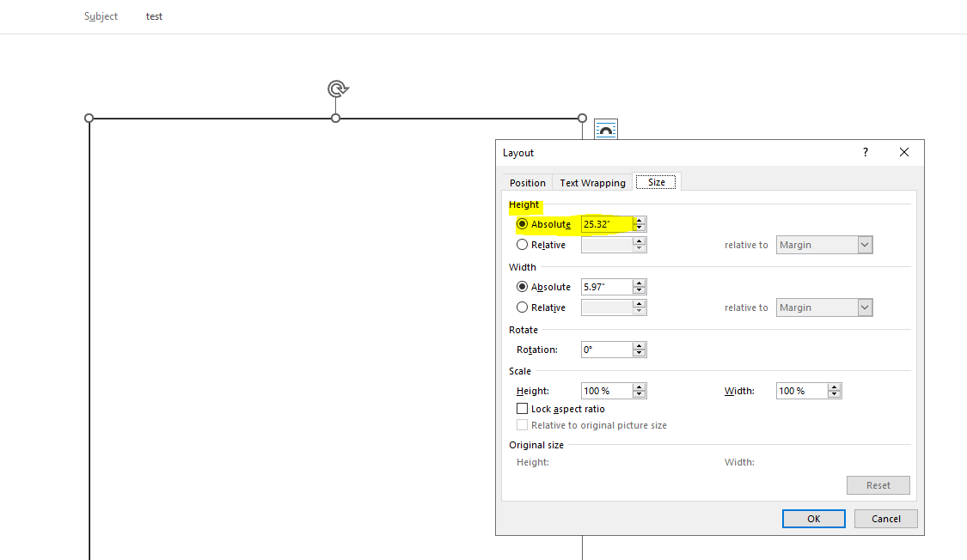This screenshot has width=967, height=560.
Task: Click the top-middle shape resize handle
Action: [335, 118]
